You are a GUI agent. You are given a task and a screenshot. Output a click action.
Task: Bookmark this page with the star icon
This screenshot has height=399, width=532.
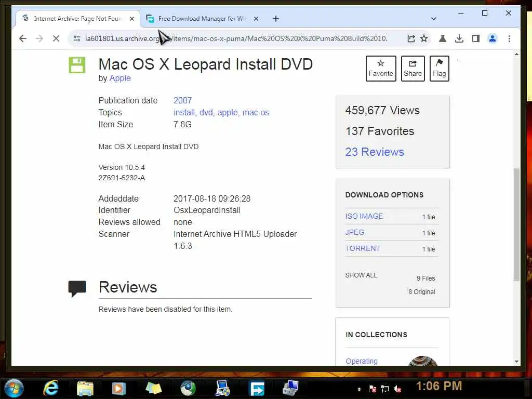coord(424,38)
